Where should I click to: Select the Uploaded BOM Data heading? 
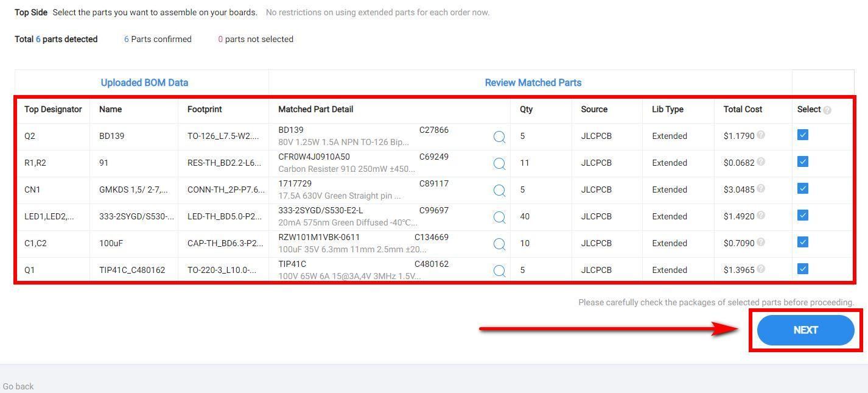click(x=144, y=83)
